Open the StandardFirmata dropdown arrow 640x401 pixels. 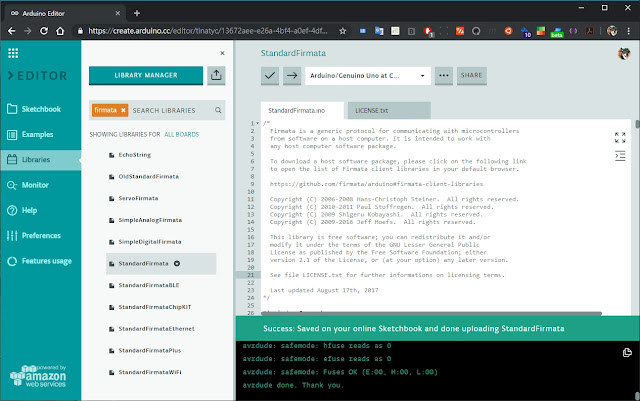point(177,263)
